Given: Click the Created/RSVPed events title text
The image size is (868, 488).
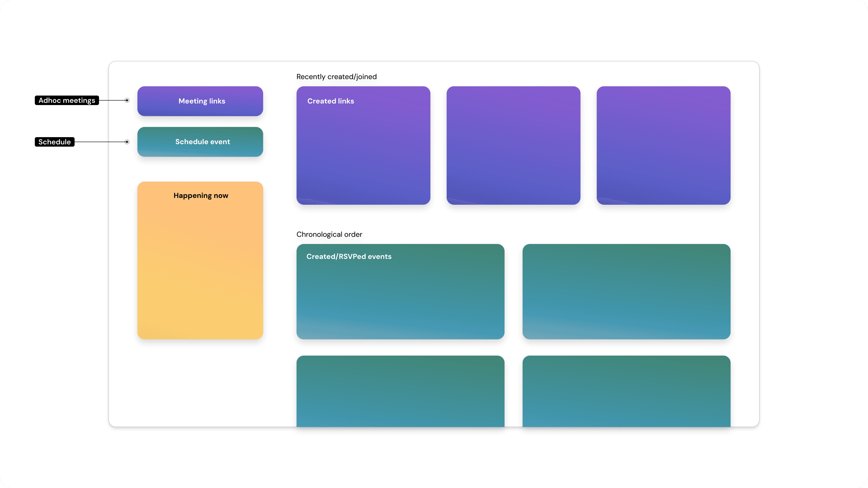Looking at the screenshot, I should (349, 257).
